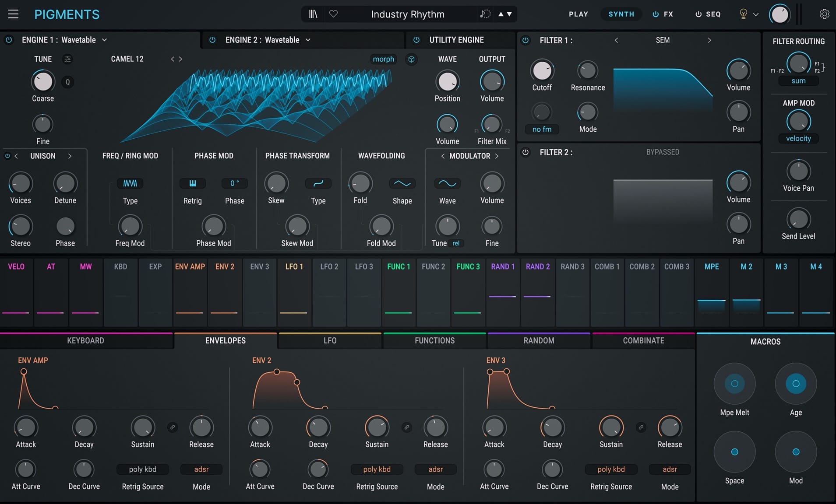
Task: Click the Wavefolding Shape sine icon
Action: 402,183
